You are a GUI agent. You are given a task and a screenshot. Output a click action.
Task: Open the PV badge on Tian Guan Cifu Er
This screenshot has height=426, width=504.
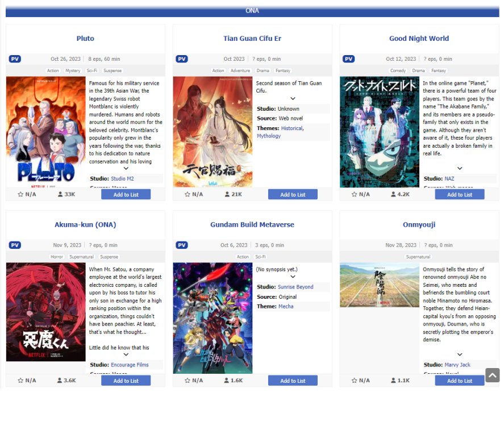(x=182, y=59)
